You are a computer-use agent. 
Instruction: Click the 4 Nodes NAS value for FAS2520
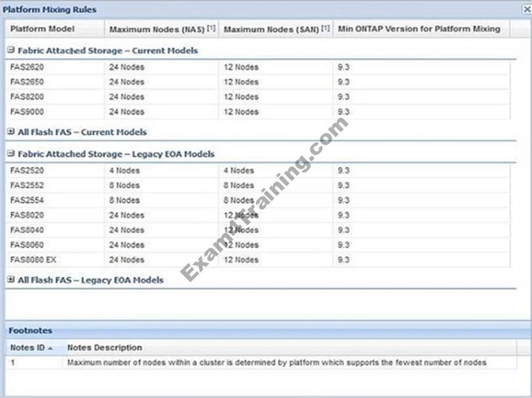pyautogui.click(x=124, y=170)
